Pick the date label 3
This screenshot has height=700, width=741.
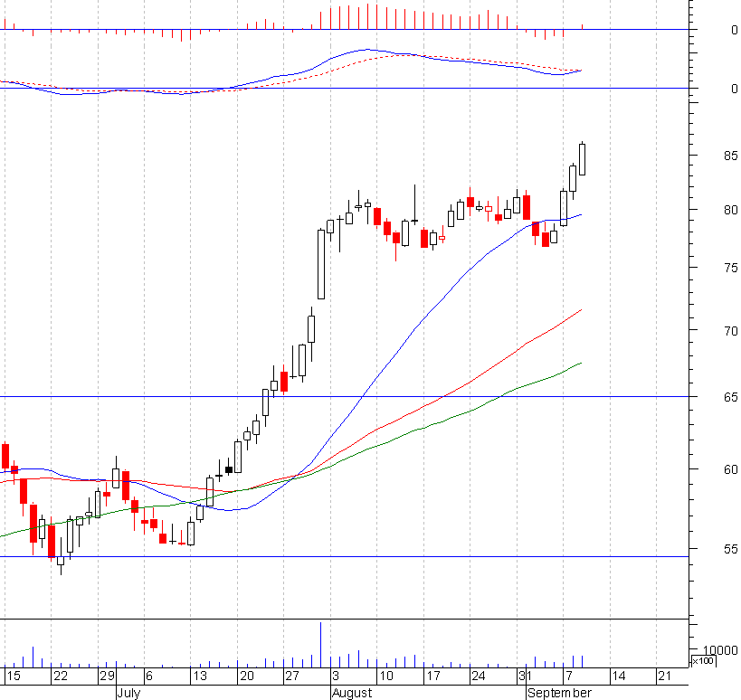336,676
